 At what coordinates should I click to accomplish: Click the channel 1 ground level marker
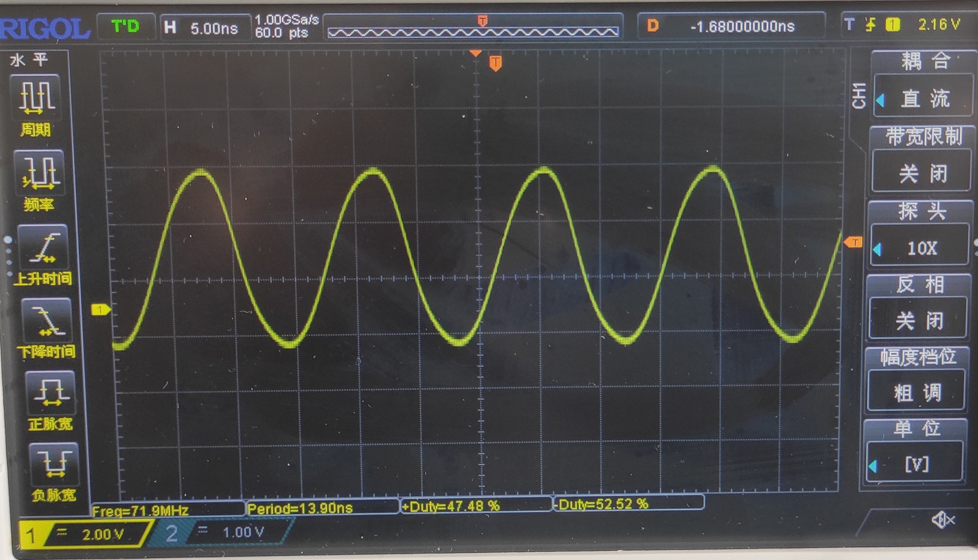click(100, 310)
